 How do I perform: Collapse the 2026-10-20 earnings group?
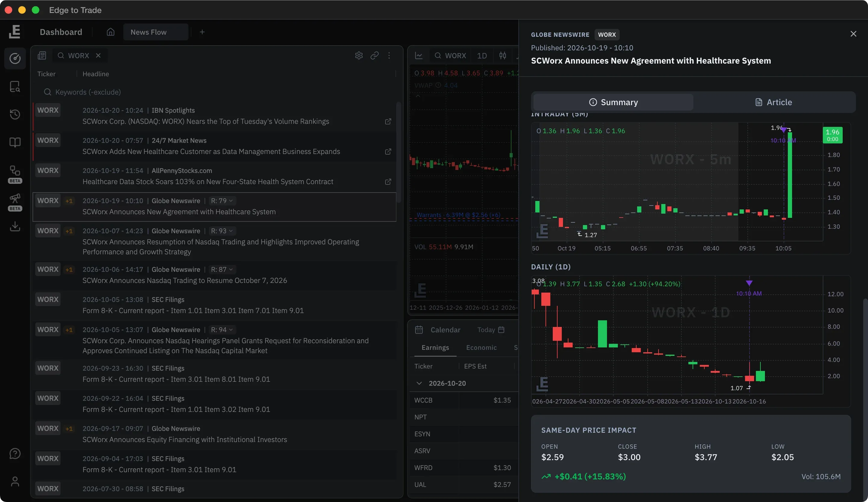pos(419,383)
